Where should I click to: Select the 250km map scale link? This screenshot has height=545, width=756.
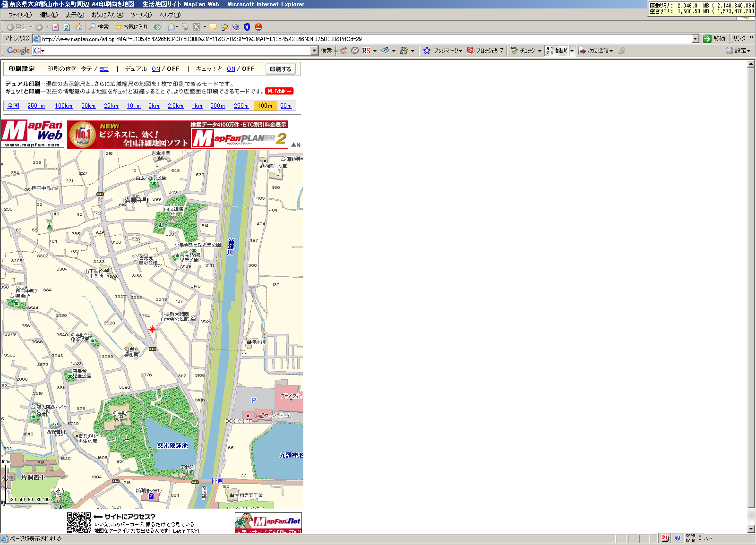coord(36,106)
